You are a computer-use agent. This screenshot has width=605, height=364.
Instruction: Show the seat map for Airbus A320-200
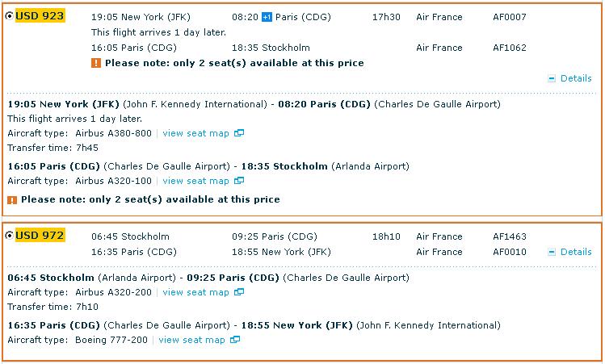(195, 293)
